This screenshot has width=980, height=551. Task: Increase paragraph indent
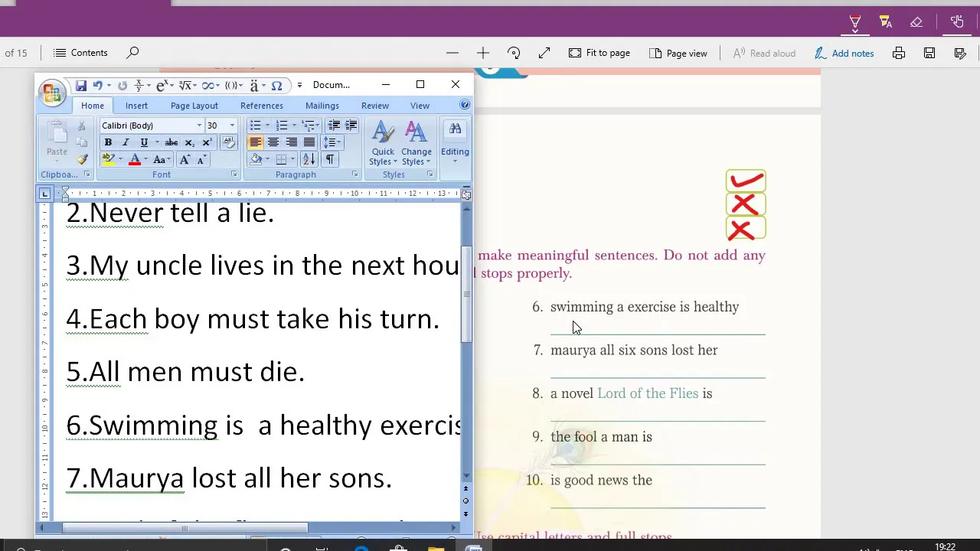tap(351, 126)
